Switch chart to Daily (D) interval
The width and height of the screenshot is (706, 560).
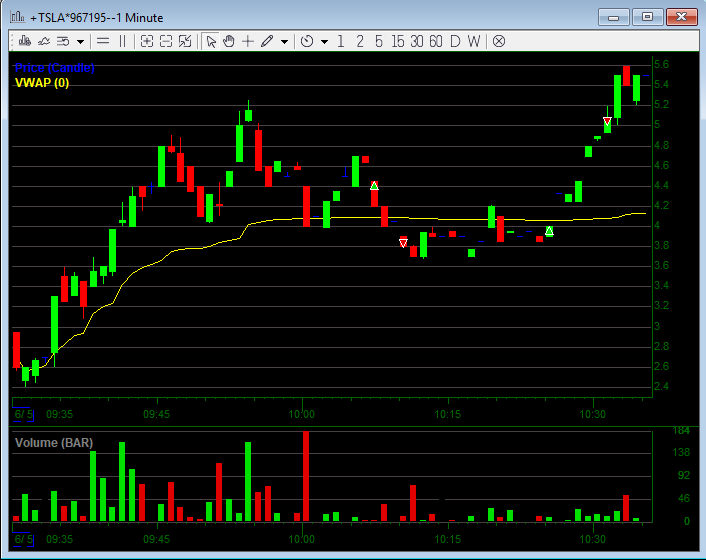coord(455,41)
